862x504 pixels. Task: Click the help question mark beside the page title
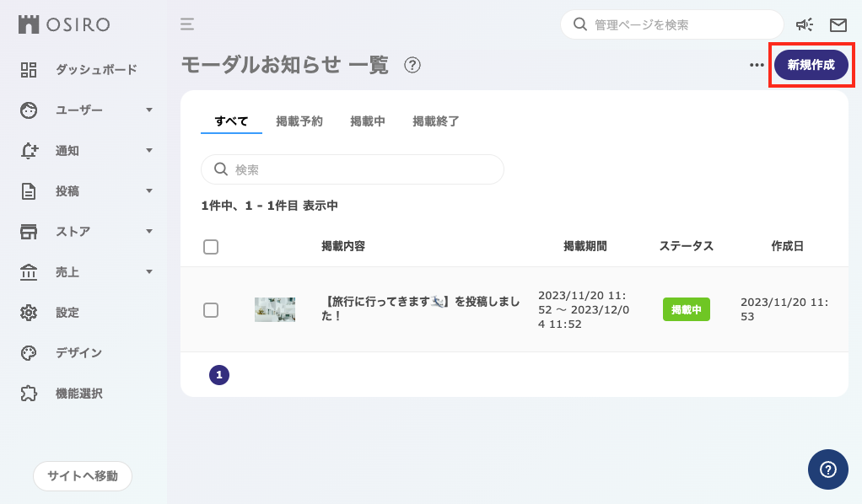(412, 65)
